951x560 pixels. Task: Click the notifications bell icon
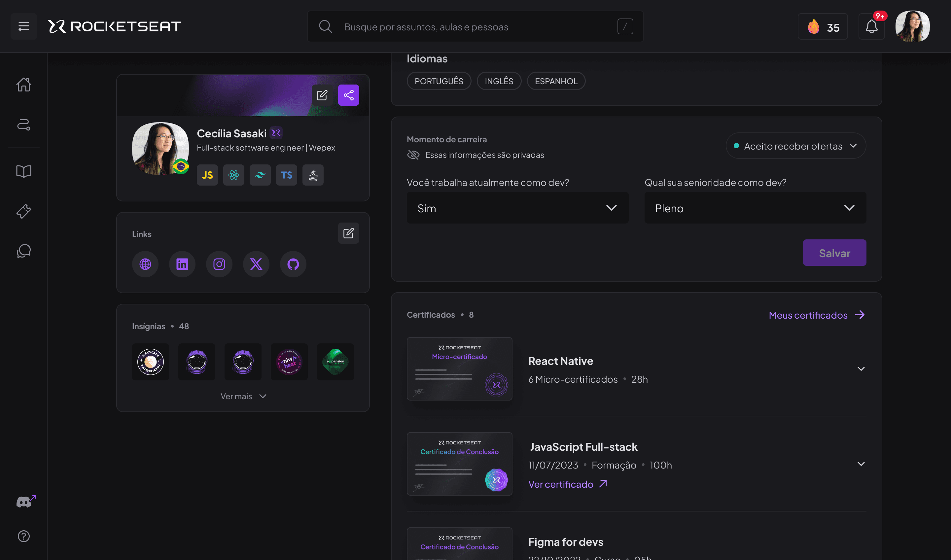(871, 26)
